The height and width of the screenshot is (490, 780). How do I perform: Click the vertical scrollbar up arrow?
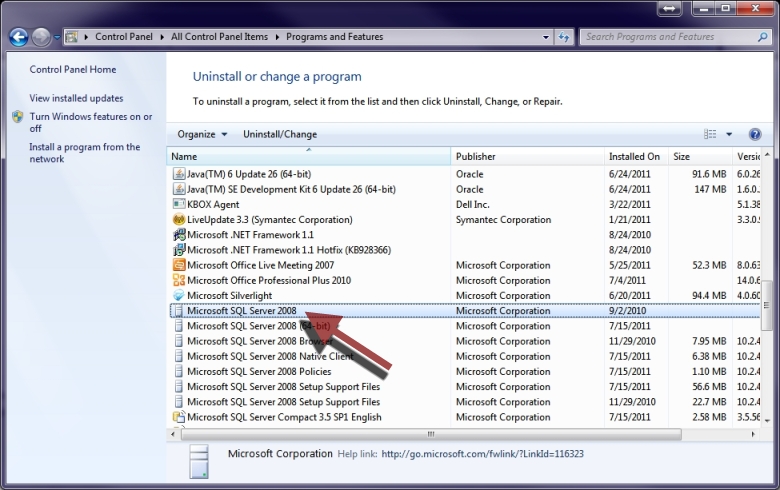pos(767,155)
